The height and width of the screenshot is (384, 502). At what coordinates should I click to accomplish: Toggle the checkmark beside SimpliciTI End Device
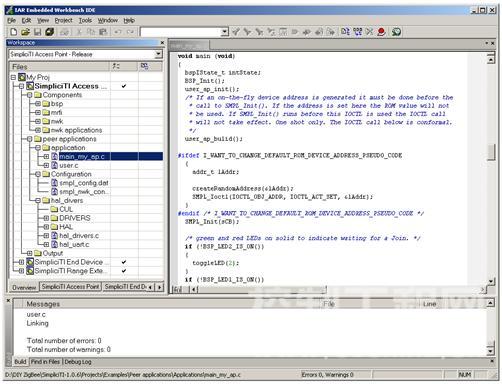click(124, 262)
